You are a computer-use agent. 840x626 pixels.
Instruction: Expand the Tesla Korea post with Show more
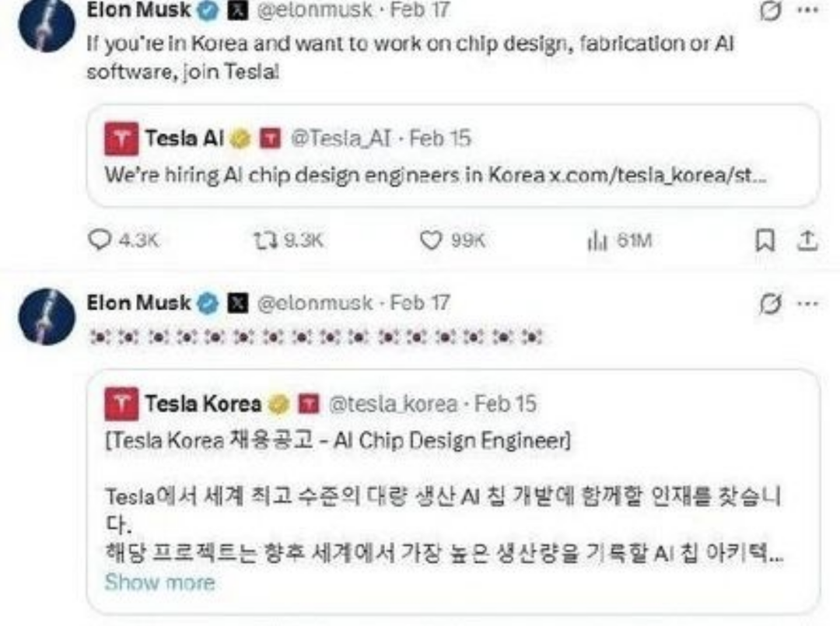tap(159, 582)
